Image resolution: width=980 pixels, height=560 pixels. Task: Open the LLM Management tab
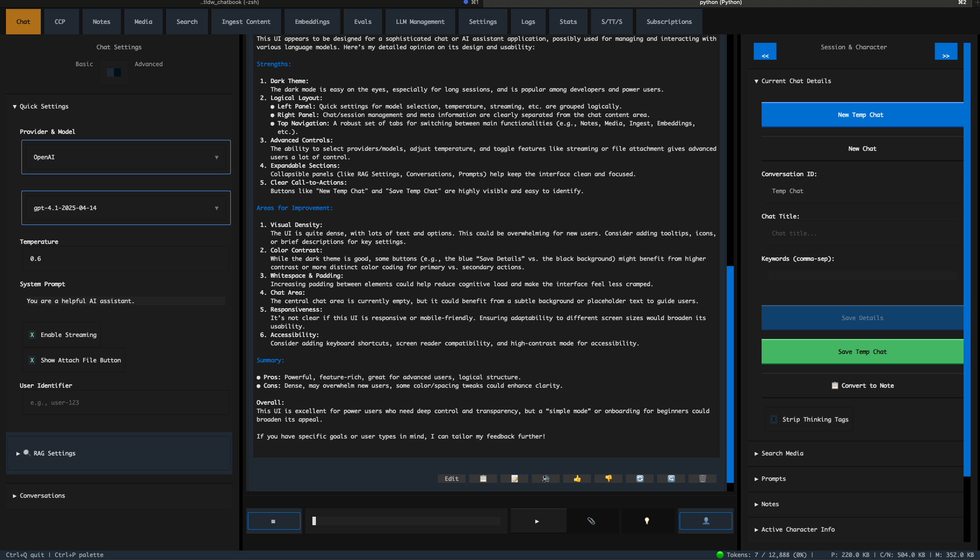coord(420,22)
